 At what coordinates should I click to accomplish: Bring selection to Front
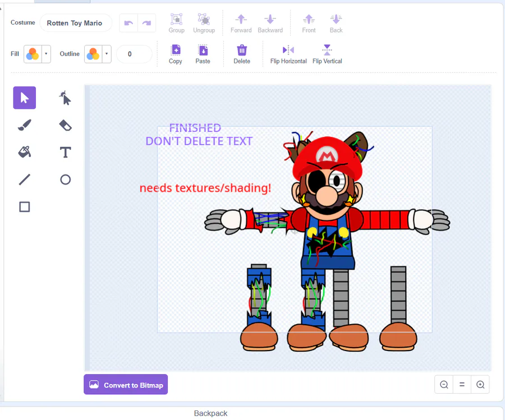click(309, 24)
